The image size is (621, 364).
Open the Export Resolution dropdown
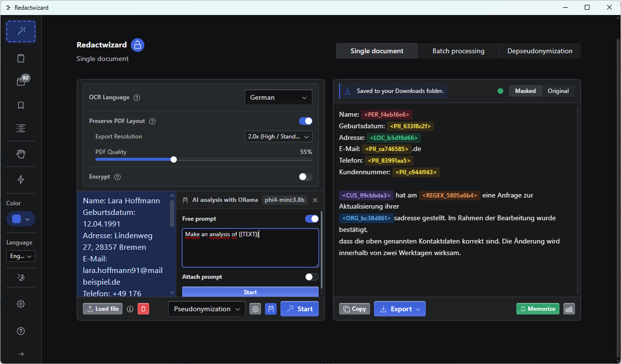point(279,136)
